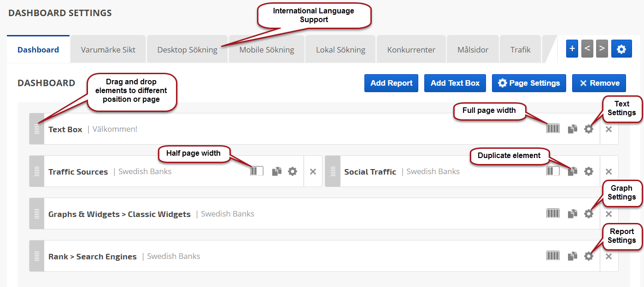Add a new tab with plus button

point(572,49)
